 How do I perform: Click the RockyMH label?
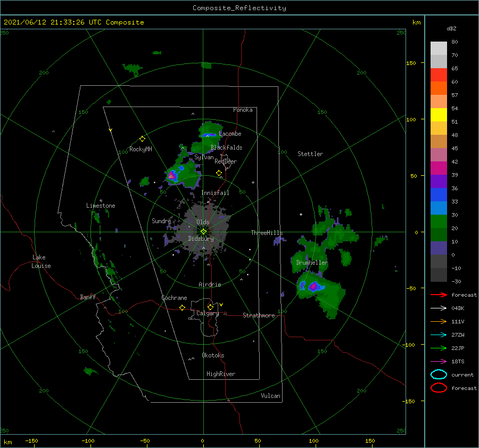coord(141,149)
